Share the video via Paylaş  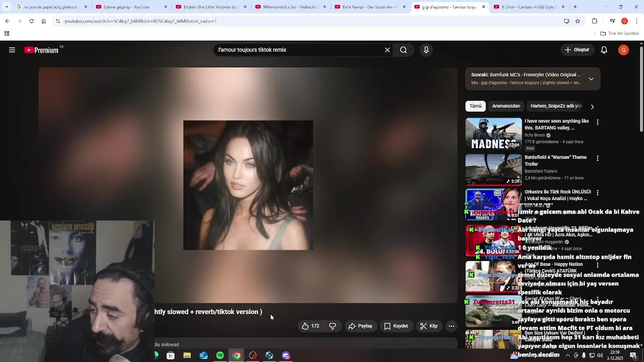click(x=360, y=326)
